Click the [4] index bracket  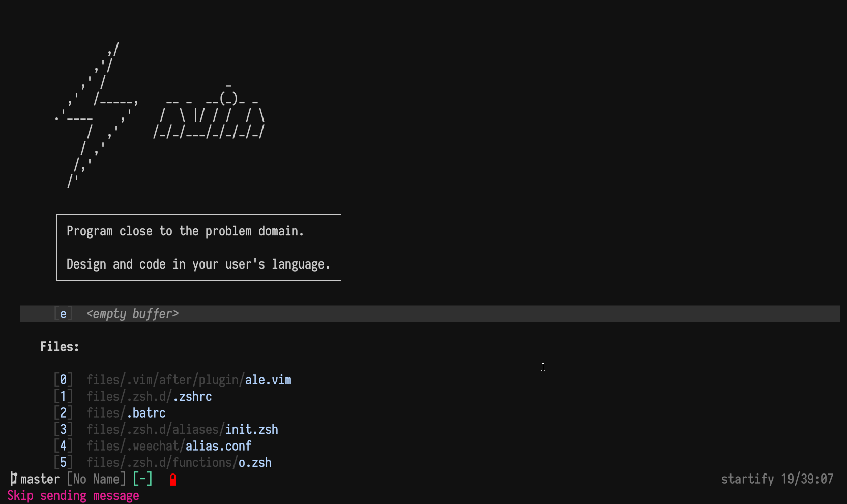63,446
